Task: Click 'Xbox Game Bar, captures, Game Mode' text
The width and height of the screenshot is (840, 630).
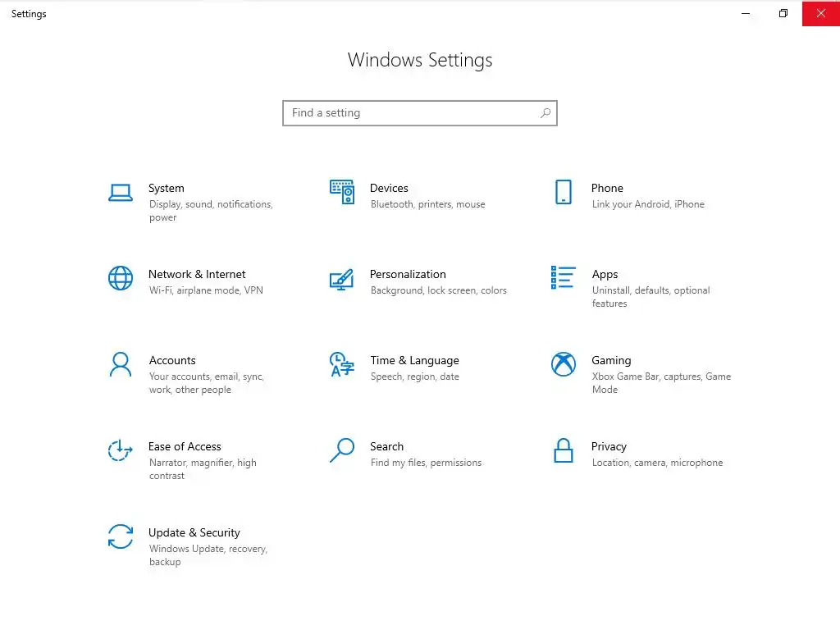Action: (661, 383)
